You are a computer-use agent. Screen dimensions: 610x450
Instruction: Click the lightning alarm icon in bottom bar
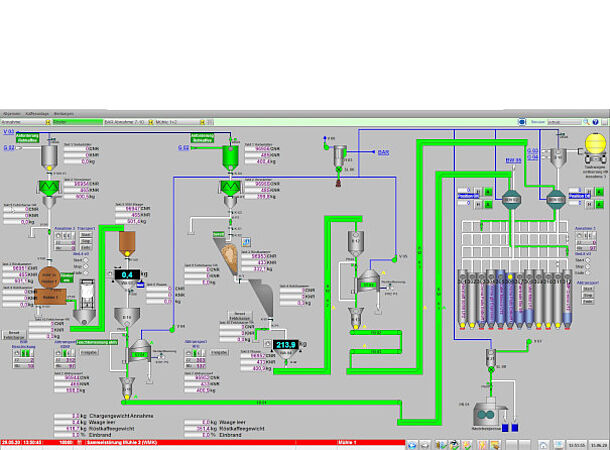(x=482, y=445)
